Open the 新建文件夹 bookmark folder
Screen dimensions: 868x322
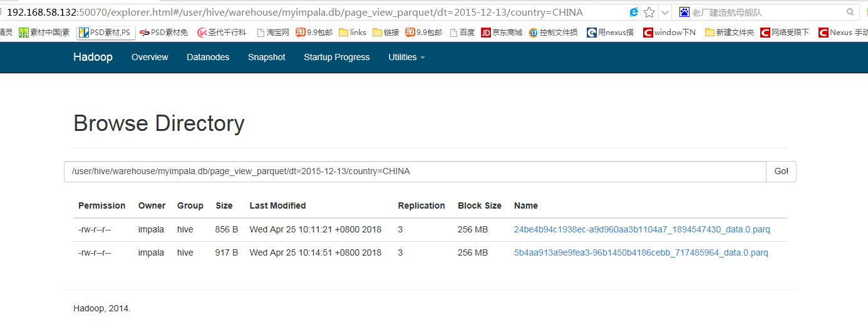click(730, 33)
